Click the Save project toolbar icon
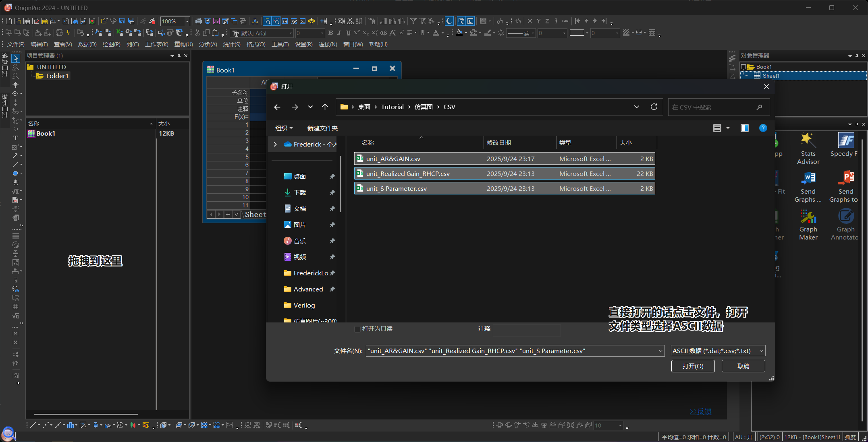 click(122, 21)
